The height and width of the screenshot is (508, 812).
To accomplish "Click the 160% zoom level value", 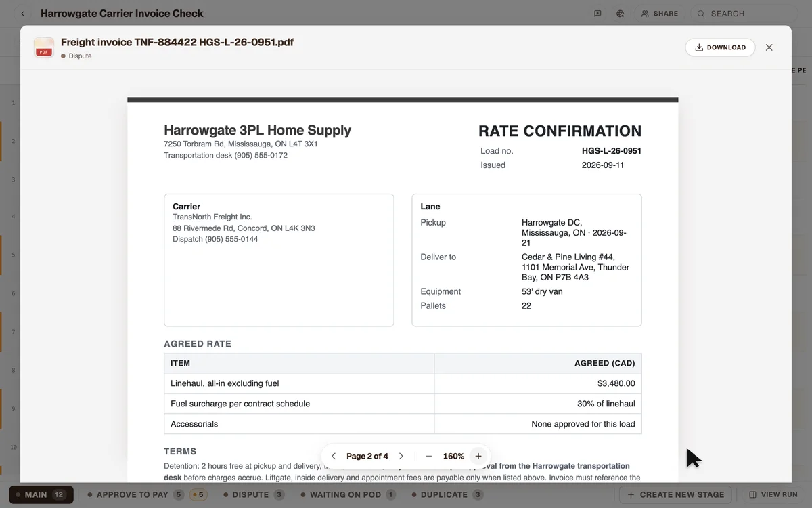I will [x=453, y=456].
